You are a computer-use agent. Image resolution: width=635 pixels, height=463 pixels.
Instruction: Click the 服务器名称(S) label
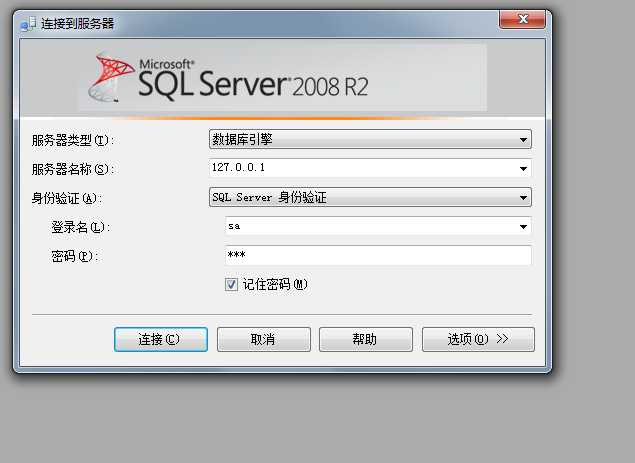[x=73, y=169]
